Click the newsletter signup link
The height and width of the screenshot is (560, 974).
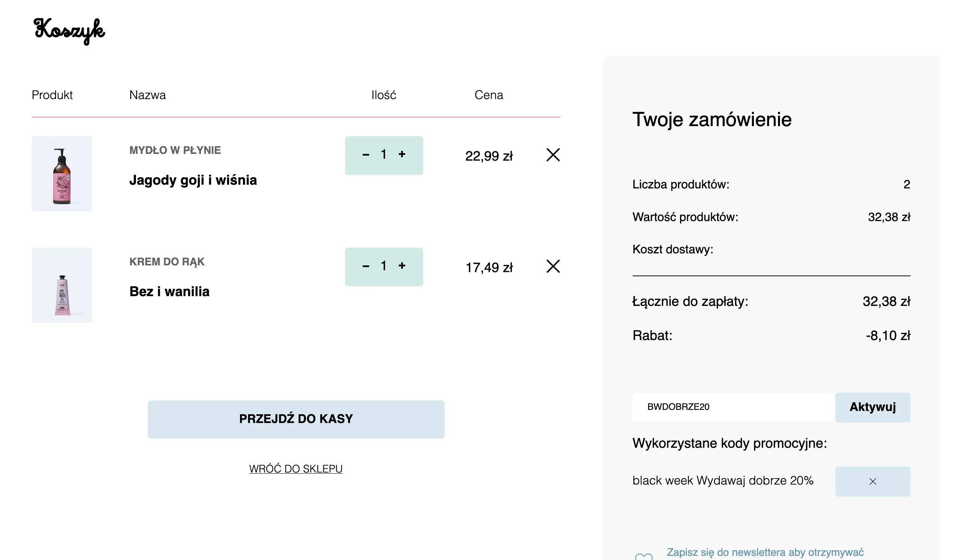(x=765, y=552)
